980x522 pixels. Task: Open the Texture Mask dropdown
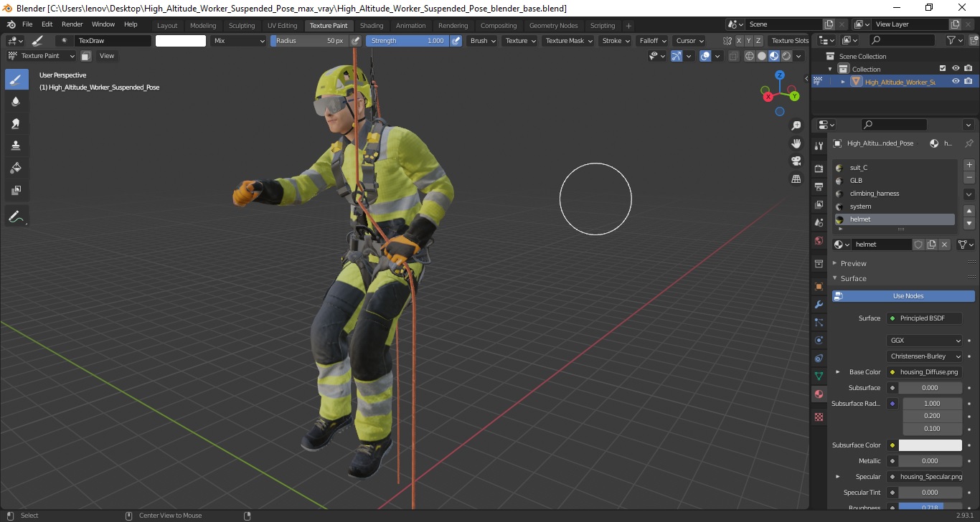[569, 41]
